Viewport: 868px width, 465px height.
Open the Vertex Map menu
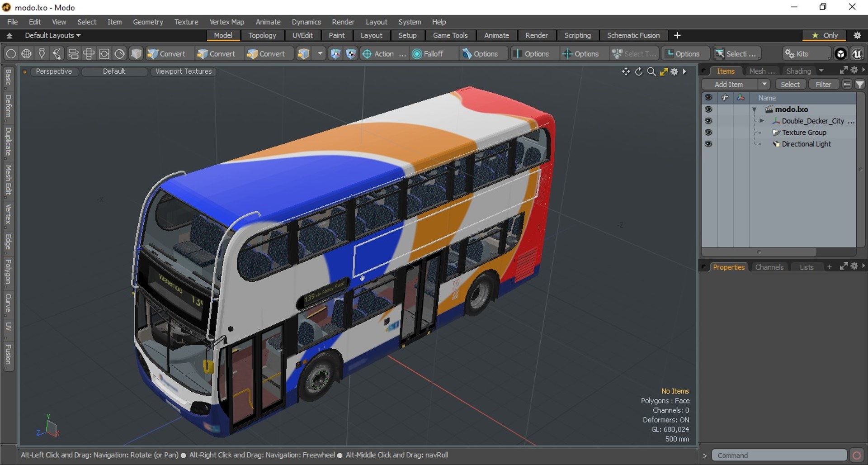(226, 22)
